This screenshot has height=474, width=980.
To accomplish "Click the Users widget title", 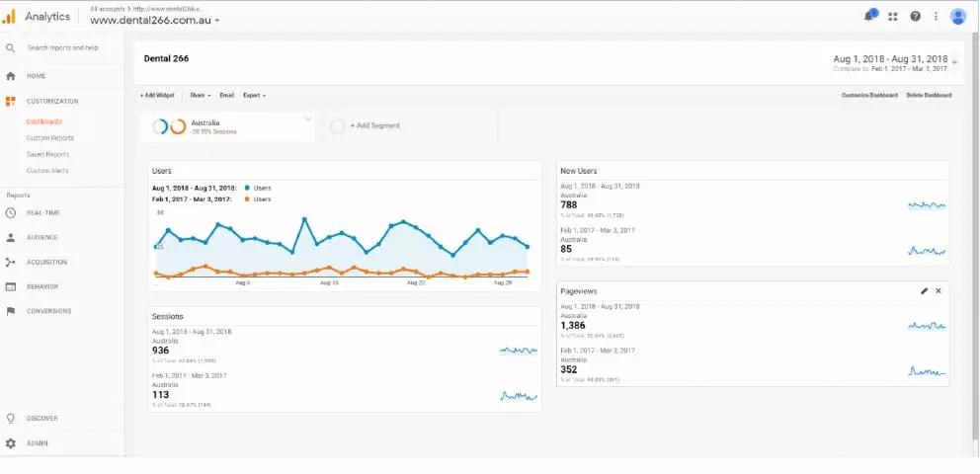I will click(162, 171).
